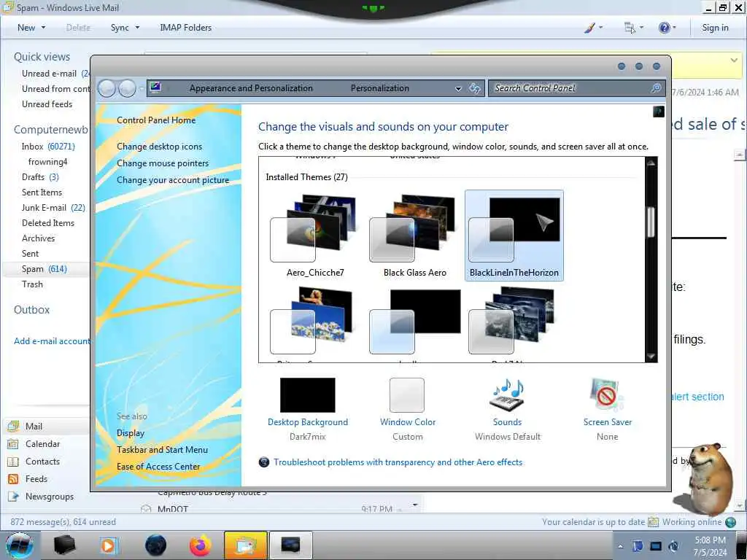Switch to Windows Live Mail taskbar button

(x=245, y=545)
